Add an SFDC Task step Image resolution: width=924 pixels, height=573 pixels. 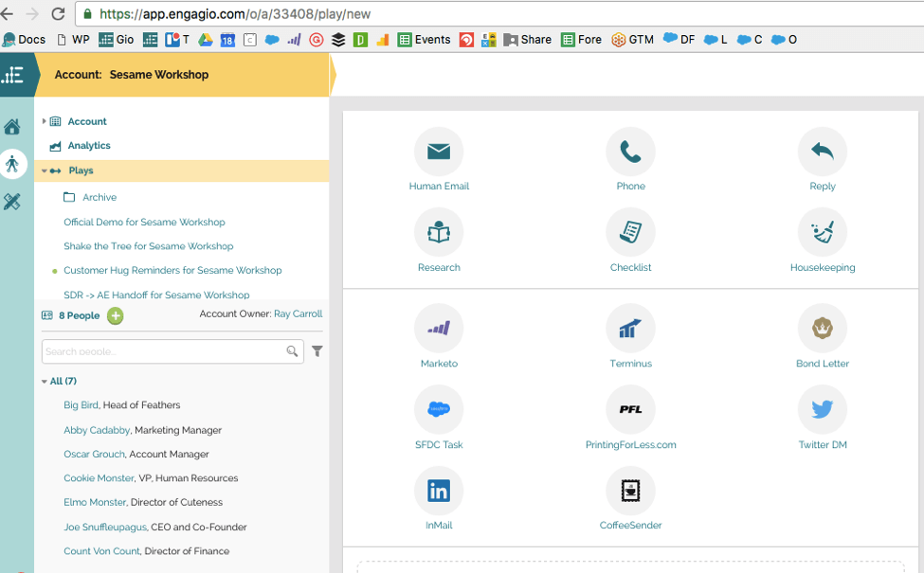(439, 410)
